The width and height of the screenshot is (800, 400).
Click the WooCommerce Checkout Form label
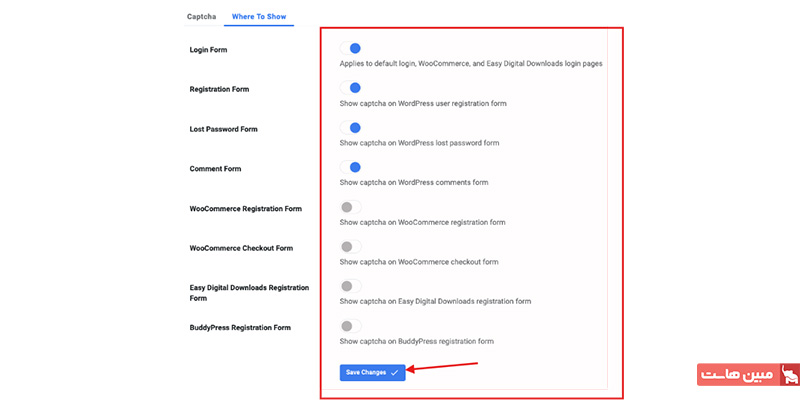coord(241,248)
